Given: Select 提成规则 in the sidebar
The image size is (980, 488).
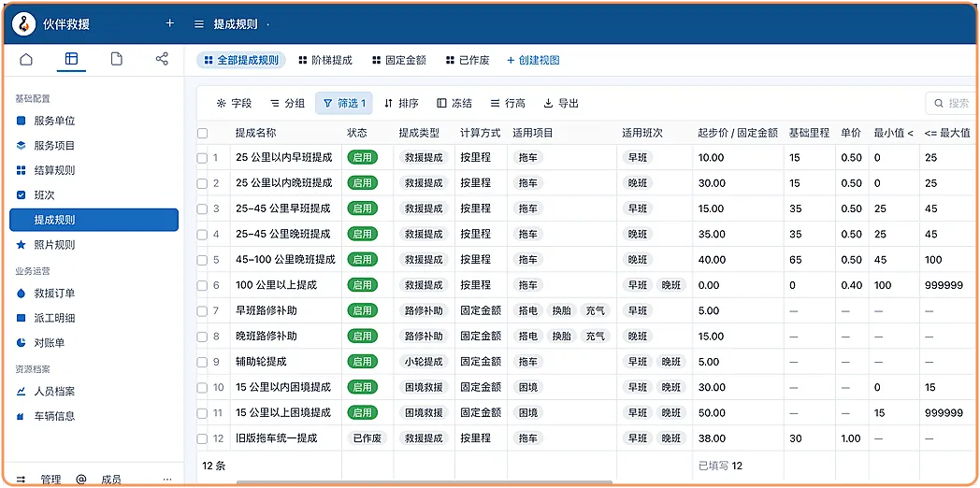Looking at the screenshot, I should click(x=94, y=220).
